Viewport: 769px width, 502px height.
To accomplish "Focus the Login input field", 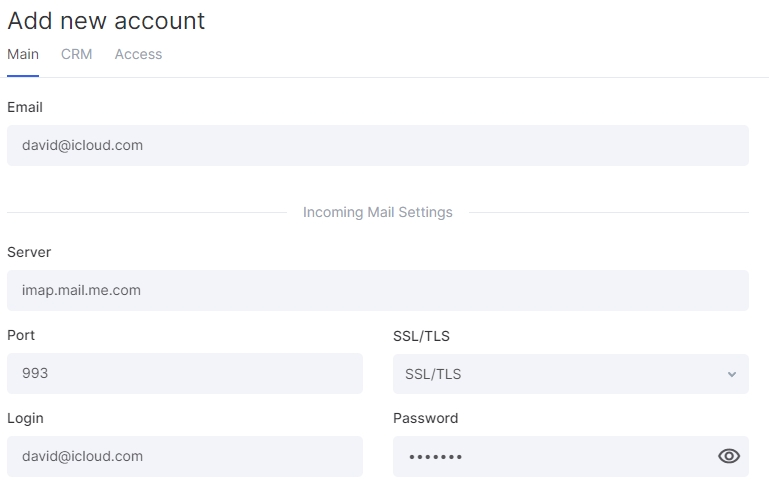I will 185,456.
